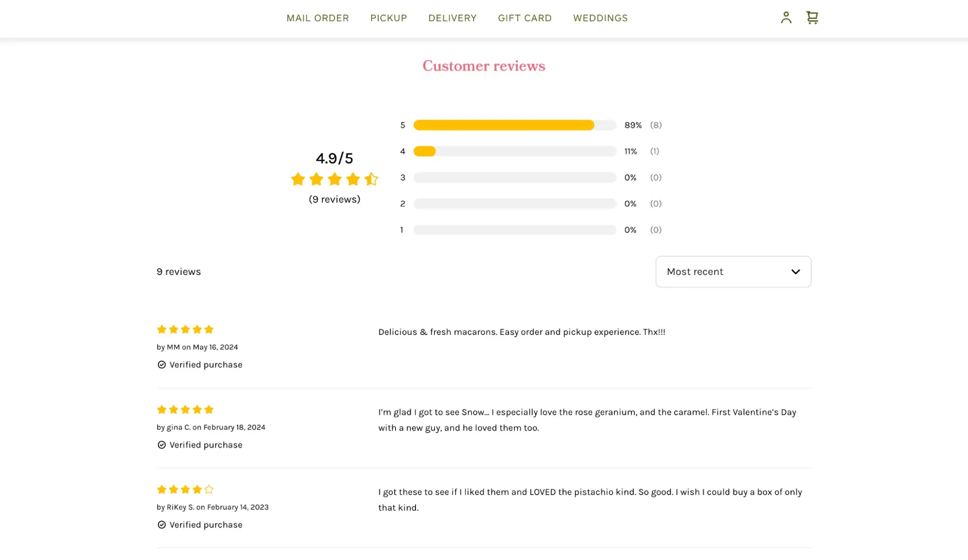The height and width of the screenshot is (560, 968).
Task: Click the star rating on MM's review
Action: point(185,330)
